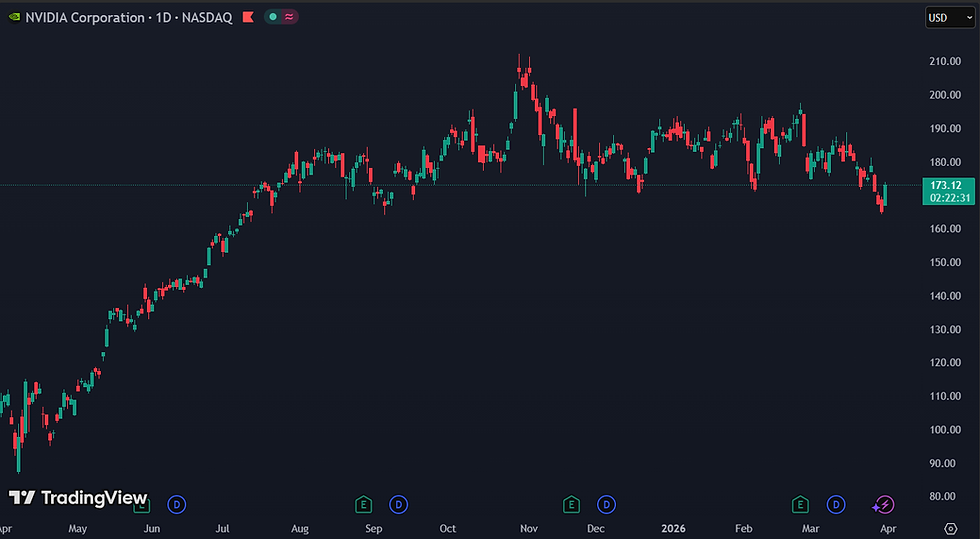Click the Sep label on the time axis

pos(374,529)
